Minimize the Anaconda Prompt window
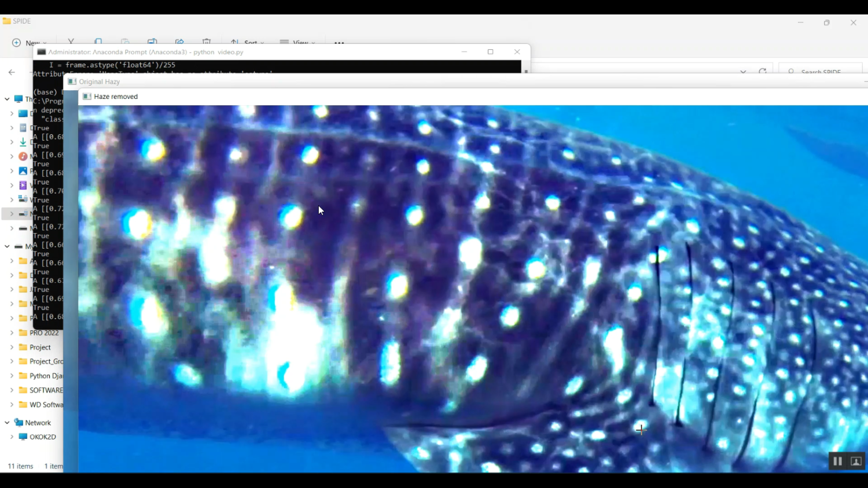868x488 pixels. tap(464, 52)
